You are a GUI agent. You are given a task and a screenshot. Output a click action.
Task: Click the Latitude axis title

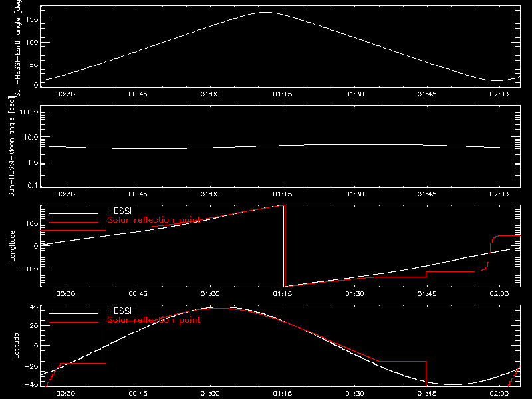(16, 346)
